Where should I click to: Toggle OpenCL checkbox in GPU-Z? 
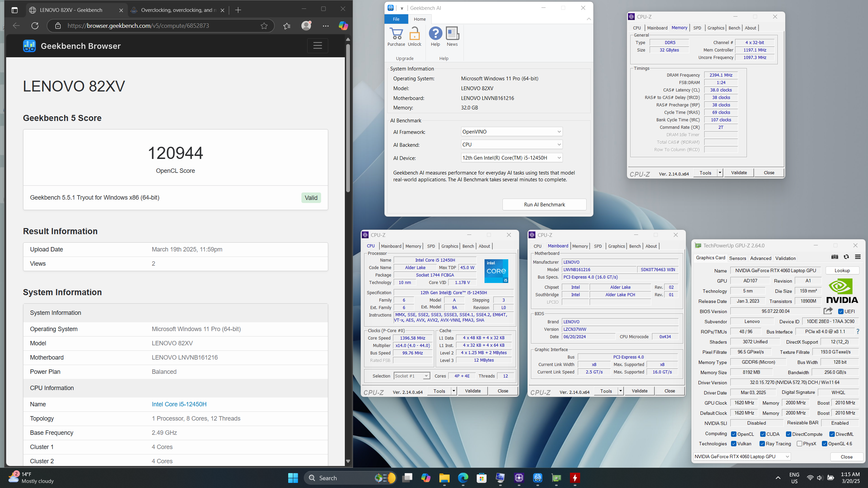click(734, 434)
